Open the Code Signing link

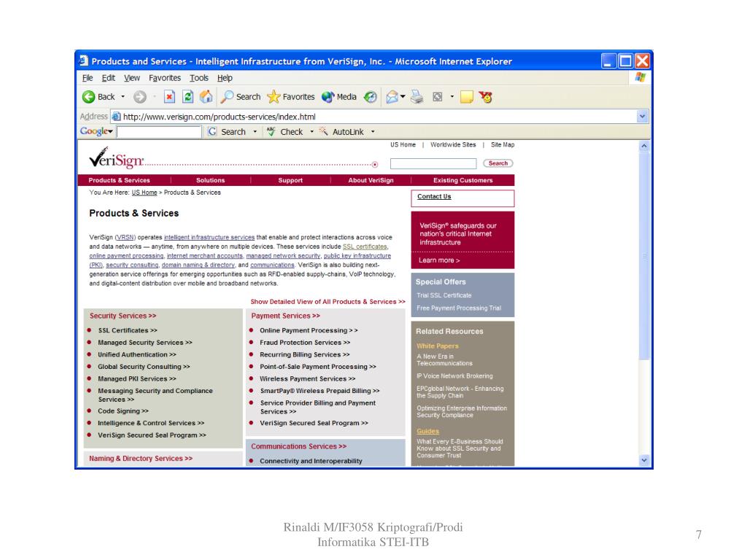click(x=123, y=411)
